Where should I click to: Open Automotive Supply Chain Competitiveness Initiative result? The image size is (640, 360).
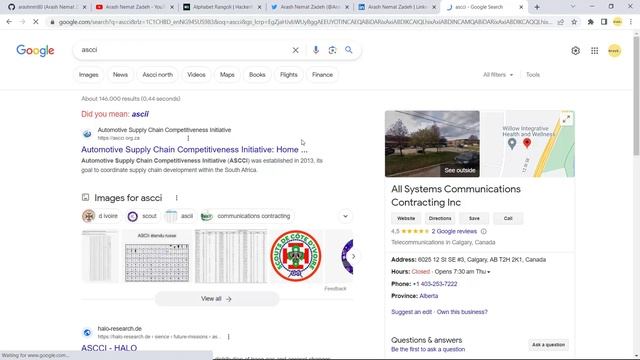[x=194, y=150]
